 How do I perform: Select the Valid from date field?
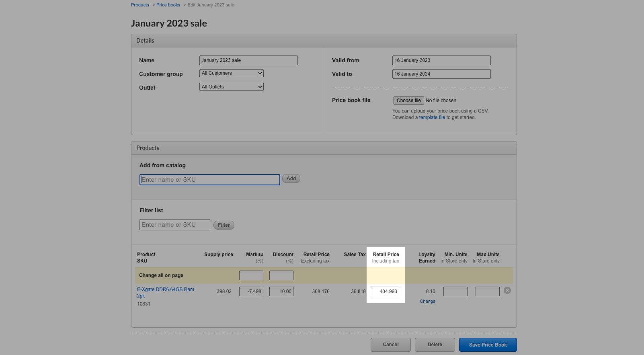tap(441, 60)
